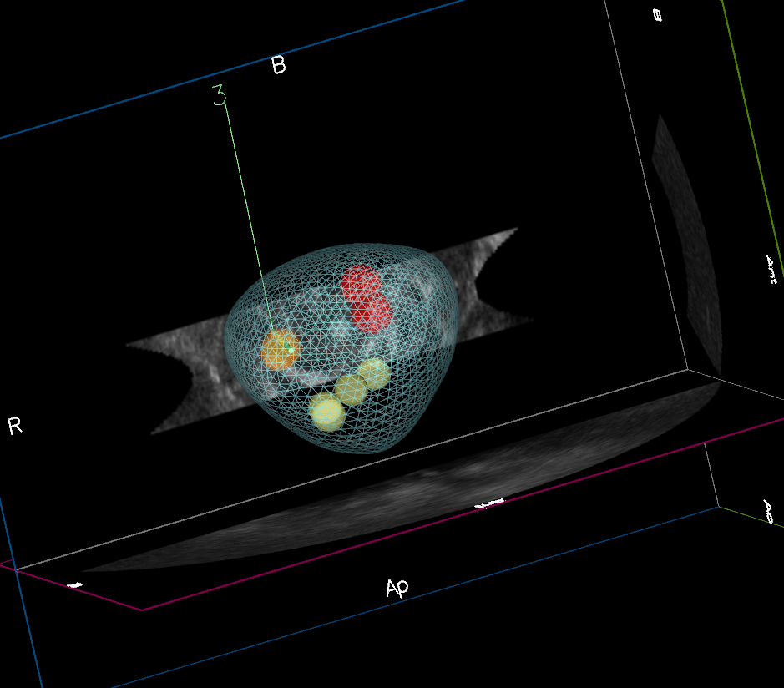Click the green needle label 3
Image resolution: width=784 pixels, height=688 pixels.
point(220,95)
